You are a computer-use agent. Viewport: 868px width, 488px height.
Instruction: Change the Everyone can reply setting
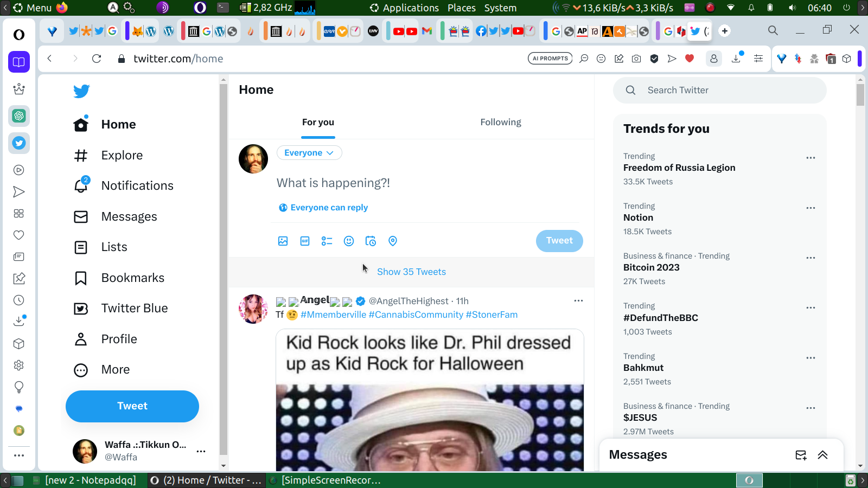(323, 208)
